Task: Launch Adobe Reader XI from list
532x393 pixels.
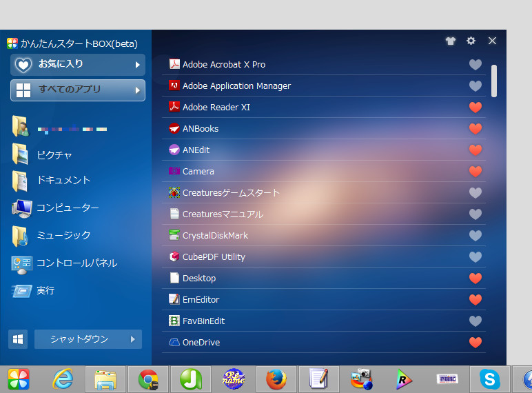Action: [324, 108]
